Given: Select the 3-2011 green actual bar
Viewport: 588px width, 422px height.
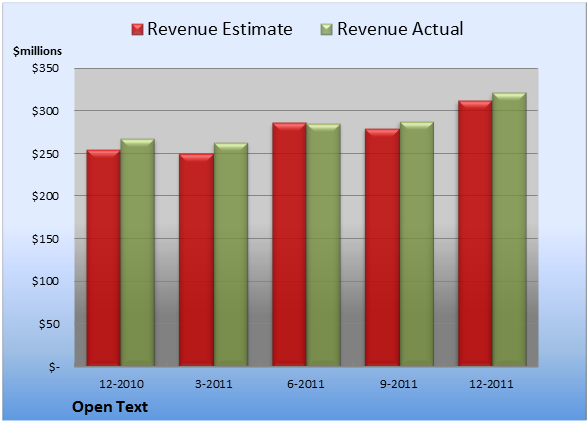Looking at the screenshot, I should 231,254.
